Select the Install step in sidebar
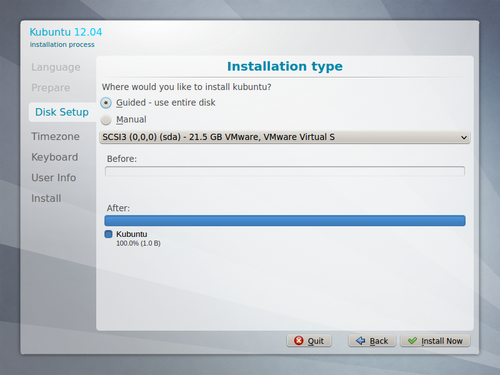Viewport: 500px width, 375px height. coord(46,198)
